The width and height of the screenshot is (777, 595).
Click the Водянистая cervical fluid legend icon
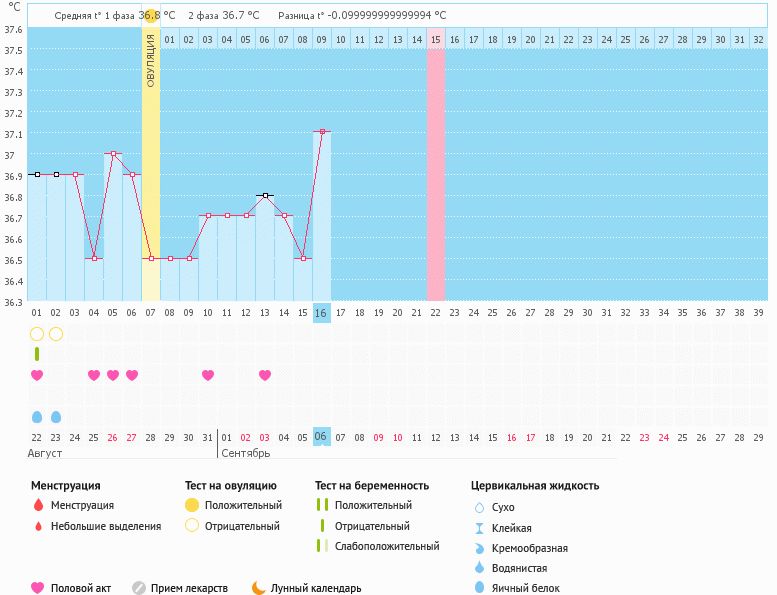tap(479, 568)
